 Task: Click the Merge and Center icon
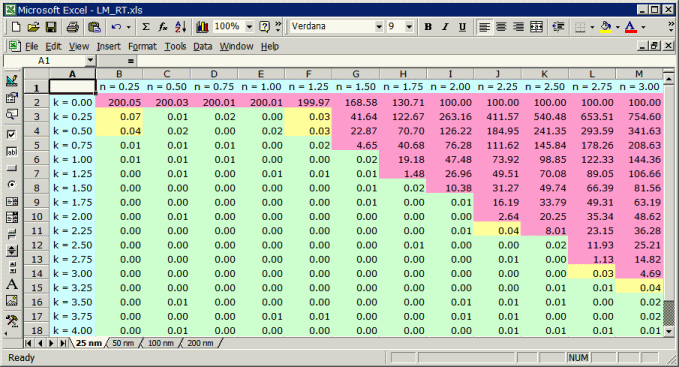click(536, 27)
